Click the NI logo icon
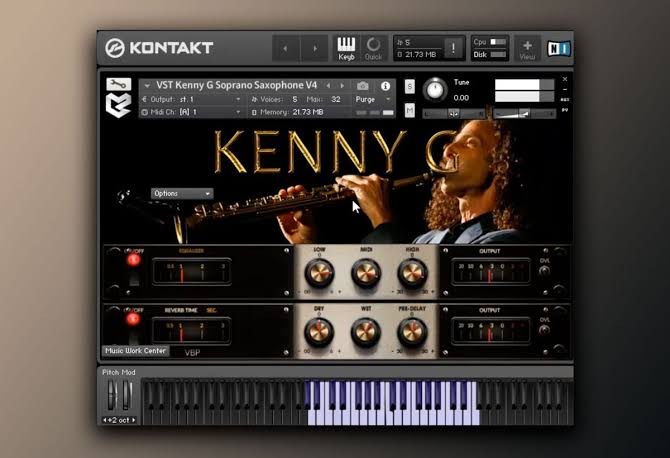This screenshot has width=670, height=458. pyautogui.click(x=558, y=47)
